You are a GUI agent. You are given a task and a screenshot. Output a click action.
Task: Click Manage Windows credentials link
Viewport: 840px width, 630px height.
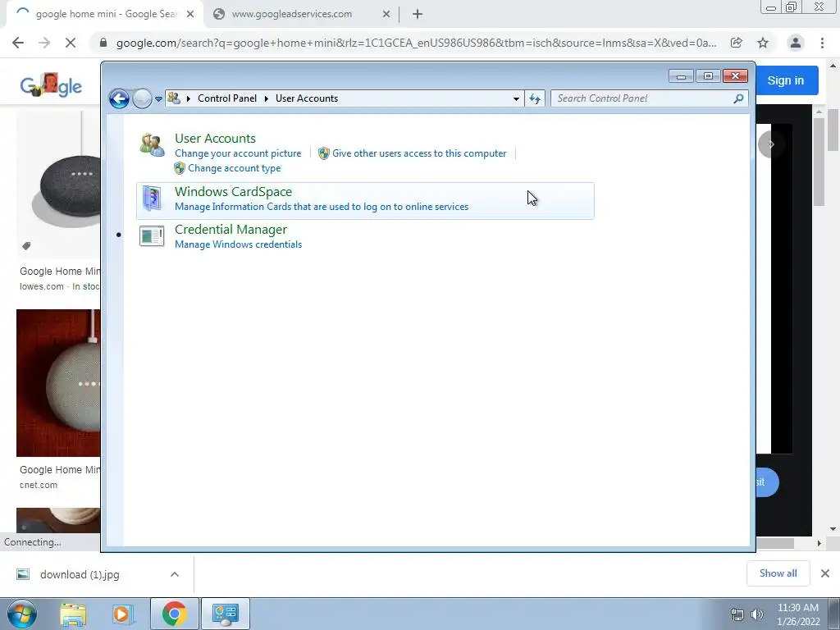pos(239,244)
